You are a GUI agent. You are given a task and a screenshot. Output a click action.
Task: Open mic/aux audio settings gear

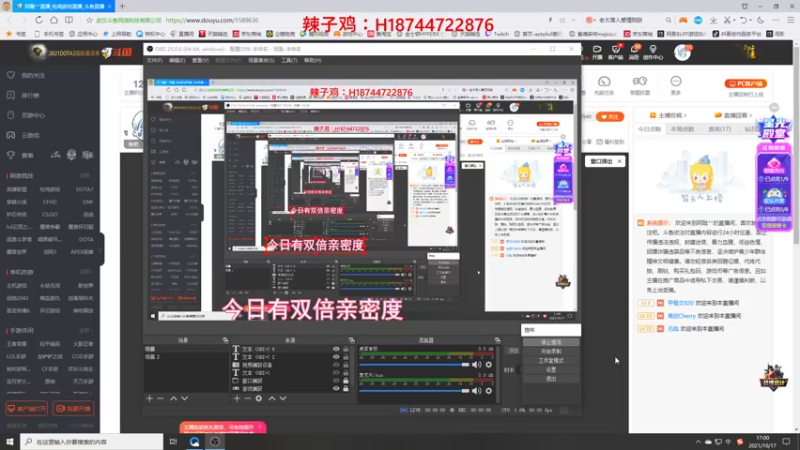tap(489, 391)
